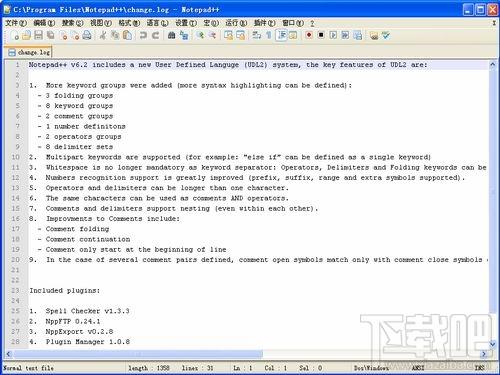The height and width of the screenshot is (375, 500).
Task: Toggle synchronized horizontal scrolling
Action: [x=240, y=35]
